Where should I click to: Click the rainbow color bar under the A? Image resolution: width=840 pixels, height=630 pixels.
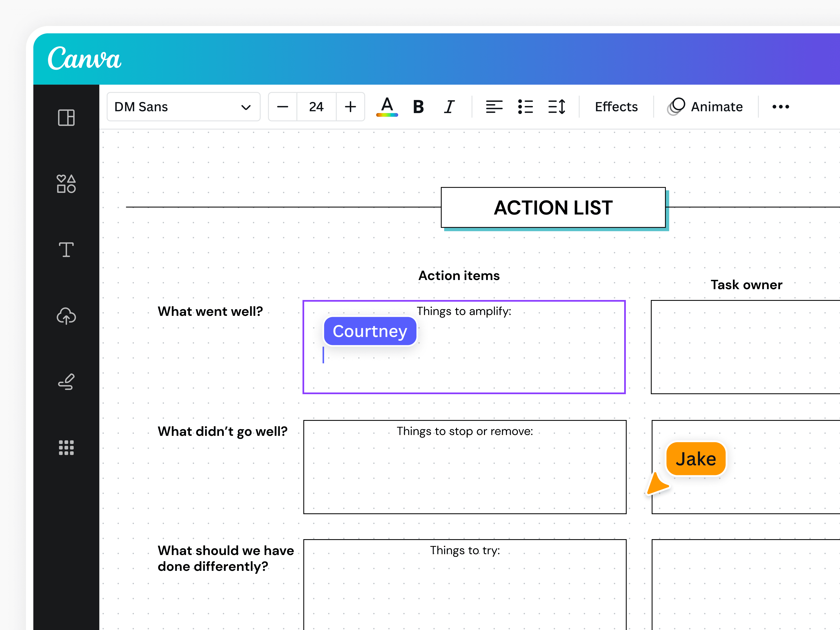(387, 114)
